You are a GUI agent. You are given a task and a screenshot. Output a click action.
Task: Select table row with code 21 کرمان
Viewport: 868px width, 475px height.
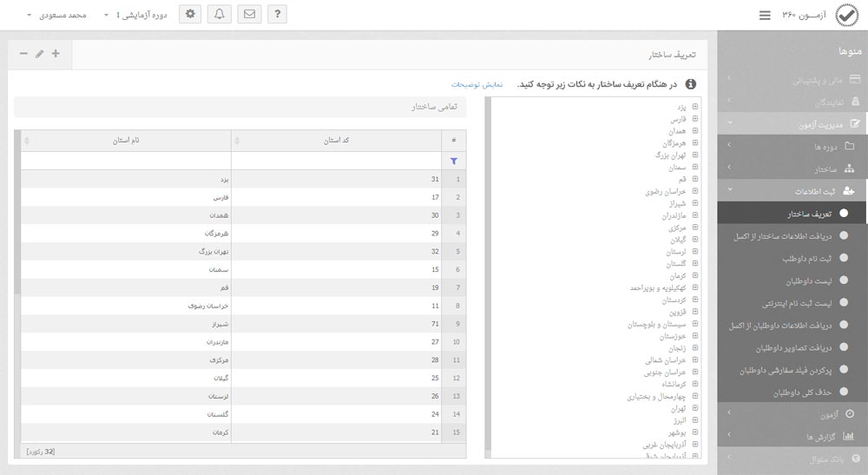pyautogui.click(x=243, y=432)
